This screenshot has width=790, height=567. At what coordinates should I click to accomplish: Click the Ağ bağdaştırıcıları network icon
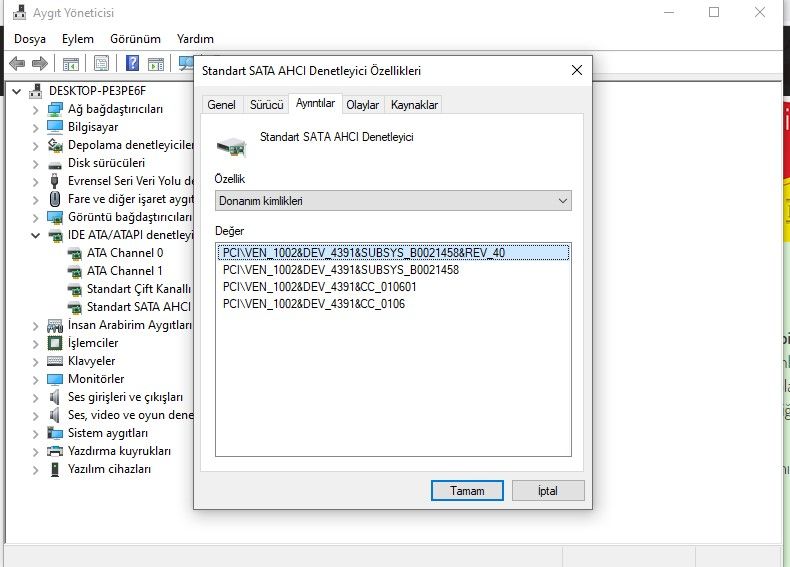[54, 109]
